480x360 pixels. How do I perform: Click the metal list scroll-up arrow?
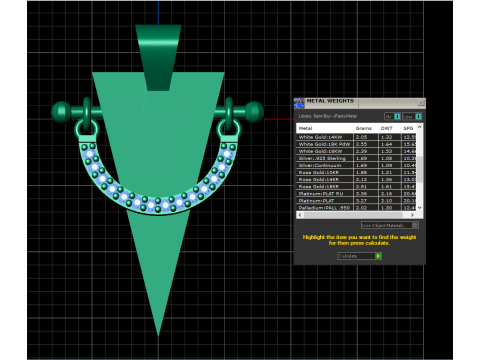[420, 127]
